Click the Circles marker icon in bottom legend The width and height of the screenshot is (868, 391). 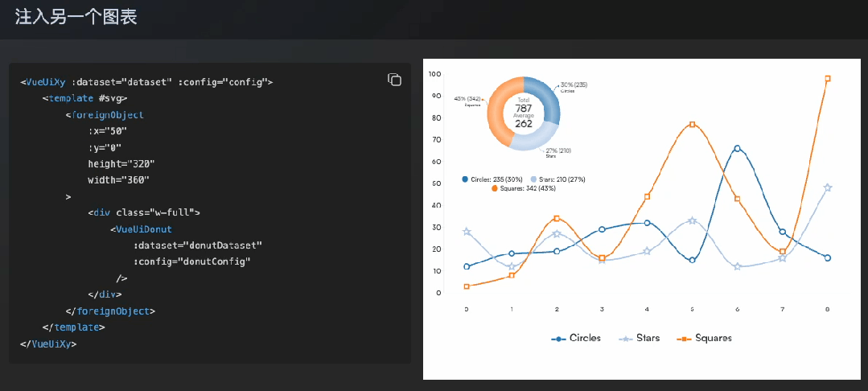558,339
